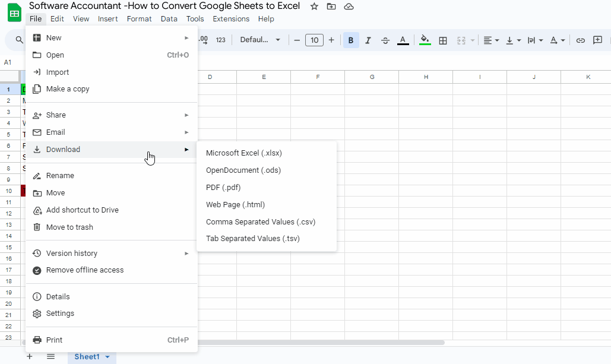The width and height of the screenshot is (611, 364).
Task: Insert a link using the toolbar
Action: (580, 40)
